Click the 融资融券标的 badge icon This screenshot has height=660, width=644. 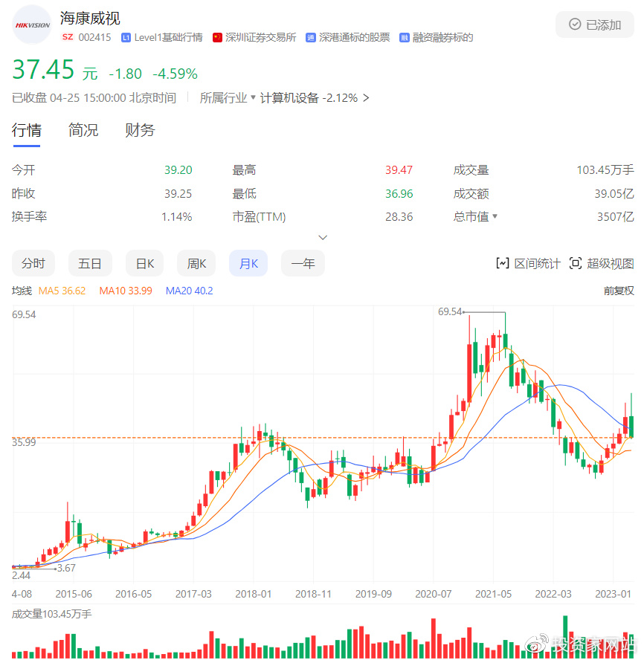[404, 38]
